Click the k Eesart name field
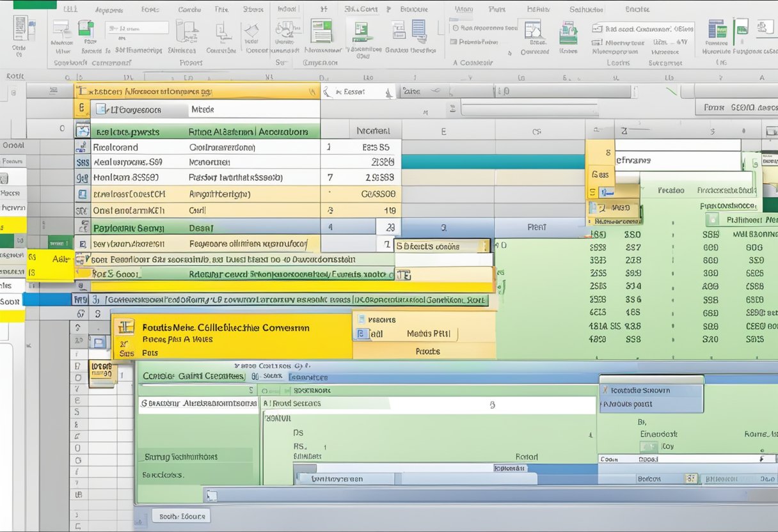The image size is (778, 532). pos(358,92)
